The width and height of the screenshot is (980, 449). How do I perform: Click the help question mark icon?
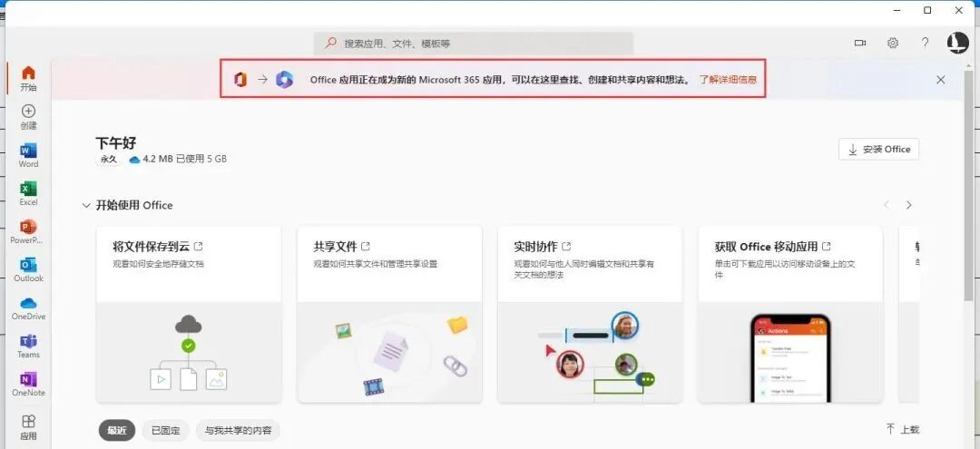click(925, 44)
